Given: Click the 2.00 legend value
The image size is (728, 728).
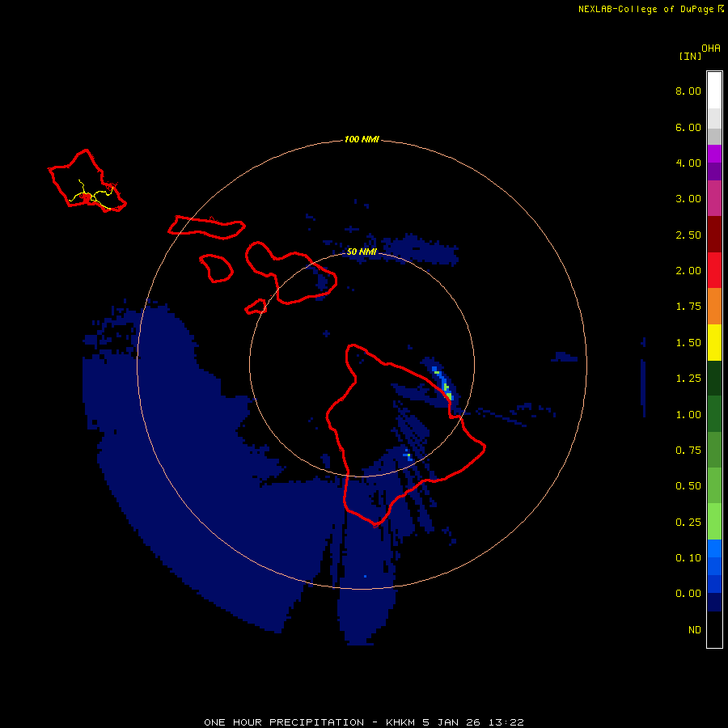Looking at the screenshot, I should click(688, 271).
